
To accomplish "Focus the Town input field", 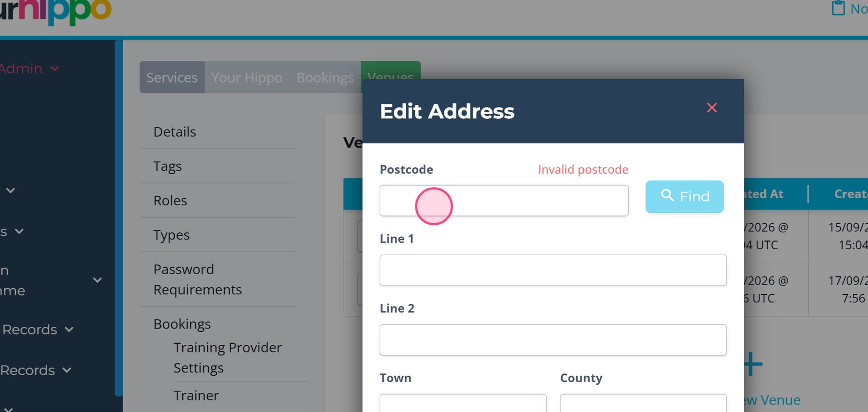I will (463, 403).
